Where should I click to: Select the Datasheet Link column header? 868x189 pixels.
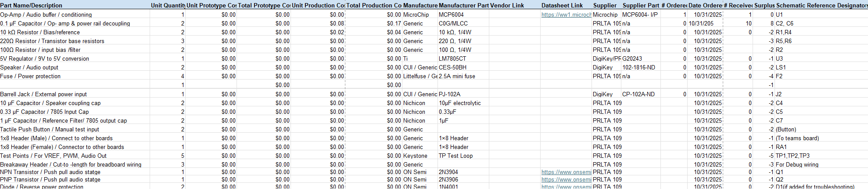pos(562,5)
